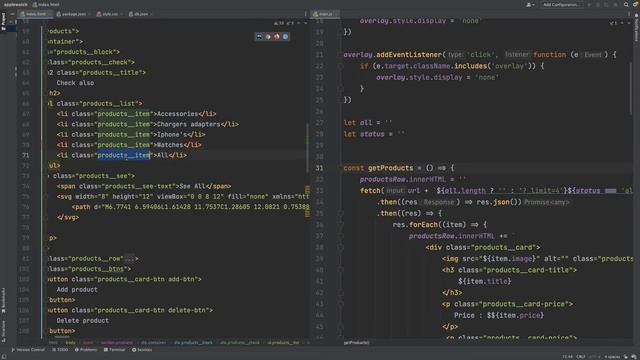Expand the folded products__row block
Screen dimensions: 640x360
point(129,259)
